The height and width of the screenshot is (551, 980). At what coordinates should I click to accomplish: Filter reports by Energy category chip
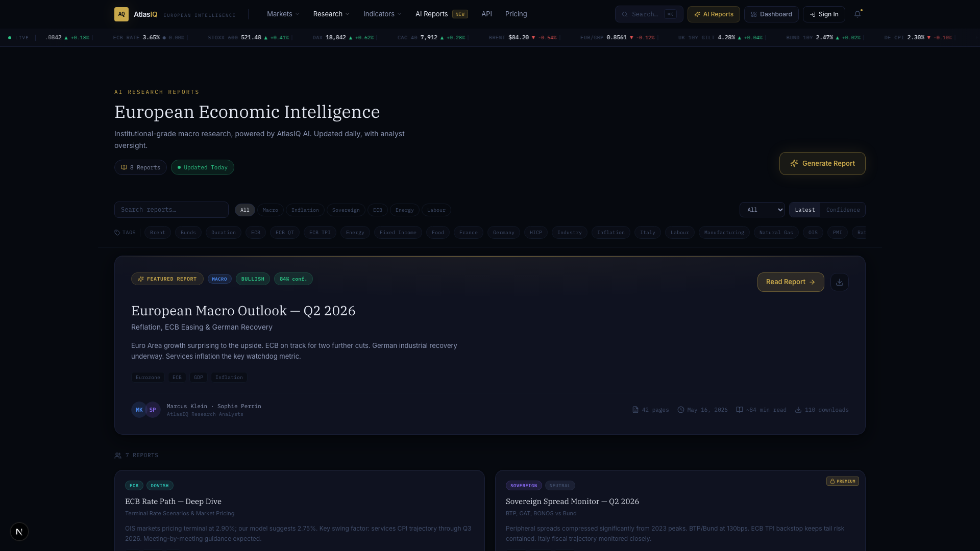click(x=405, y=210)
